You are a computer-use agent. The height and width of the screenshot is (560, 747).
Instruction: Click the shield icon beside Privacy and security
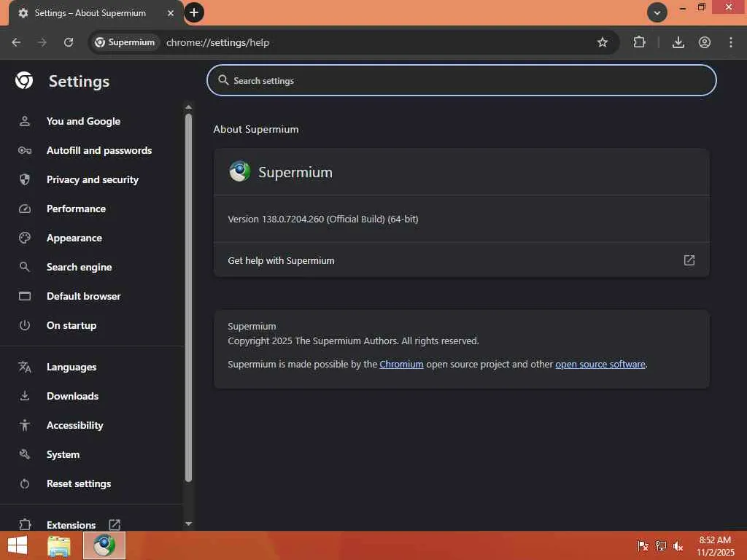click(25, 179)
